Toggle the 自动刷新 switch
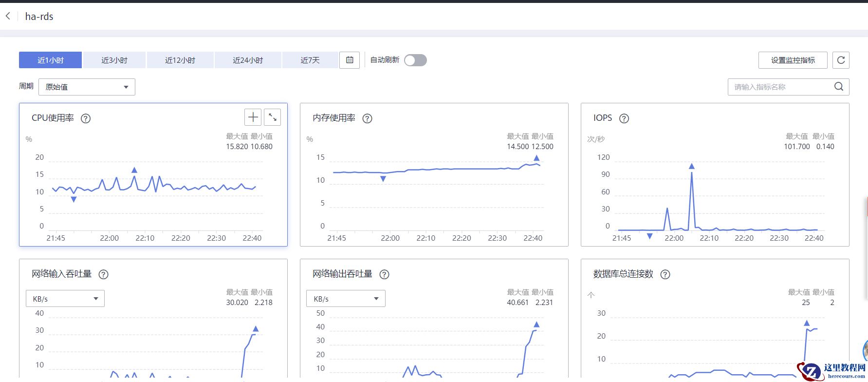Viewport: 868px width, 382px height. pyautogui.click(x=415, y=60)
